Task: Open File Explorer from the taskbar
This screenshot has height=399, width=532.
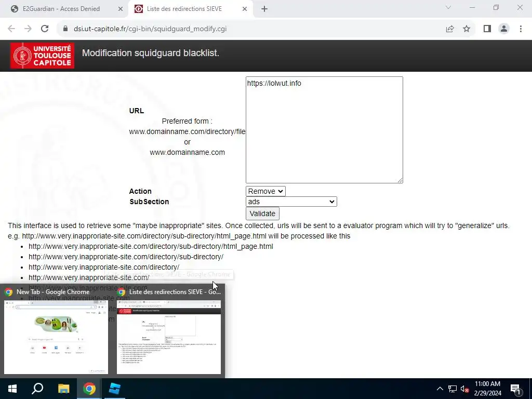Action: point(63,389)
